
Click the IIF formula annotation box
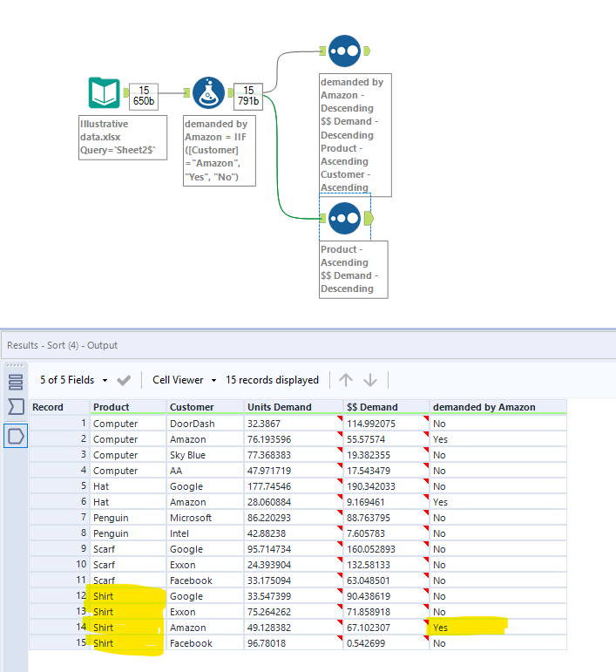[220, 151]
